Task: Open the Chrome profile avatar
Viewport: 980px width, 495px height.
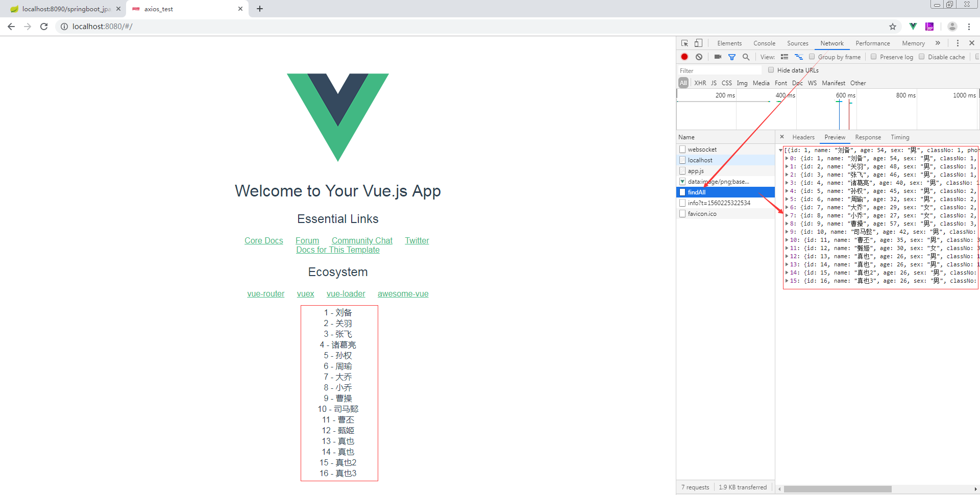Action: click(952, 27)
